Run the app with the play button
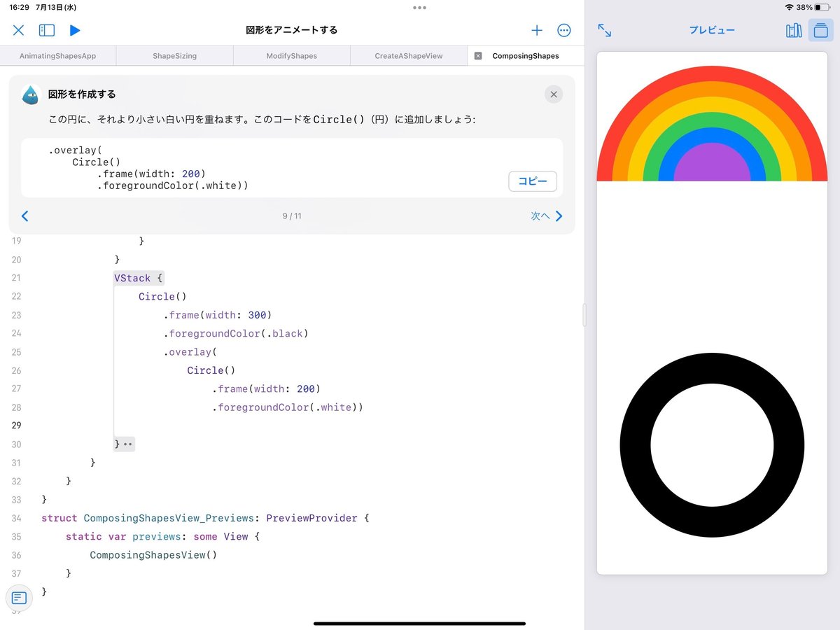 pos(75,30)
